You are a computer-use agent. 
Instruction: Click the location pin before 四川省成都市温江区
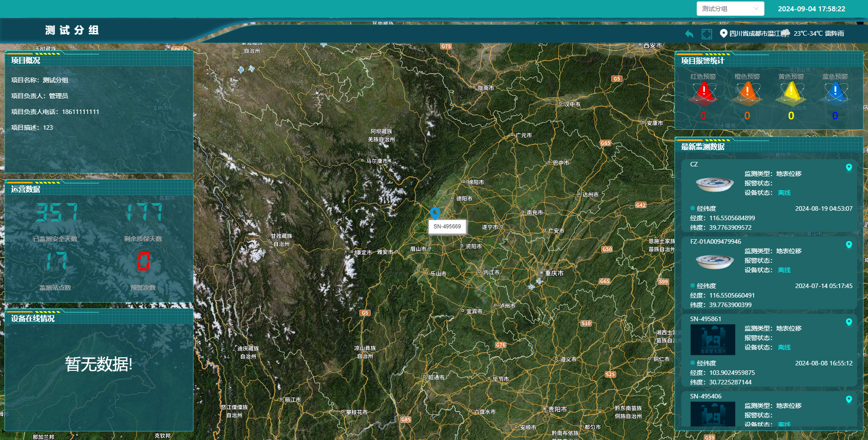coord(723,33)
